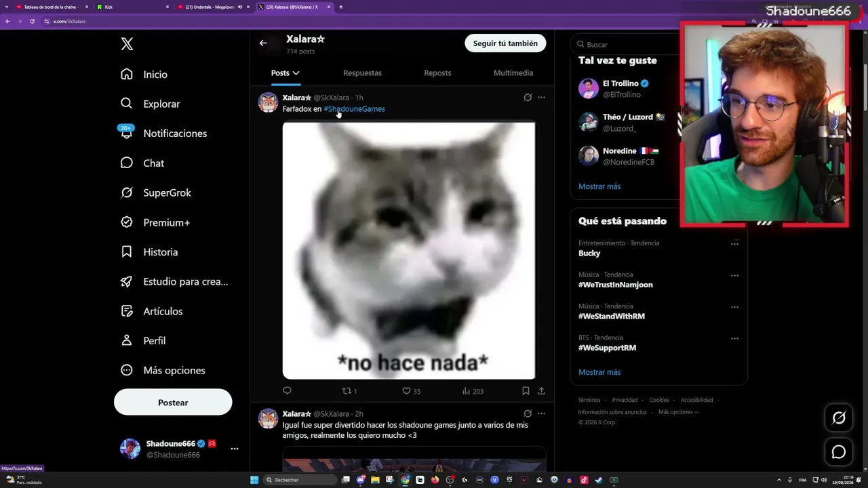Open the Windows Start menu
Viewport: 868px width, 488px height.
coord(254,480)
